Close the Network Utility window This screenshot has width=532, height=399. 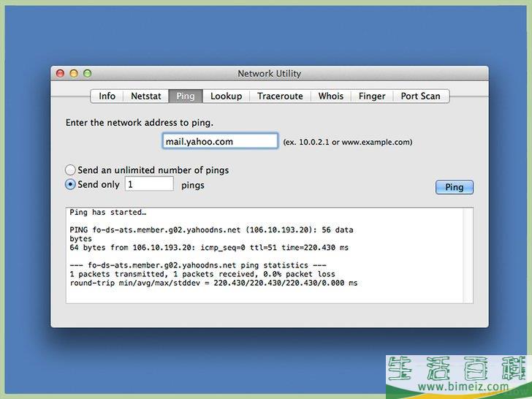tap(61, 74)
